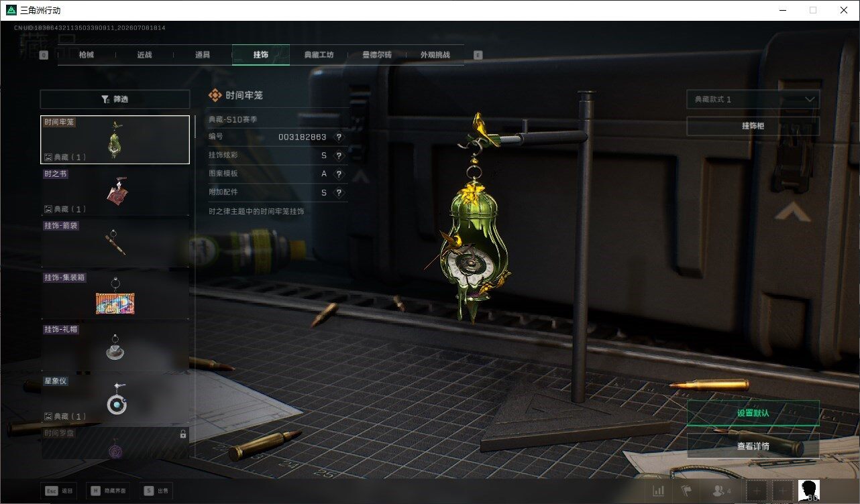The width and height of the screenshot is (860, 504).
Task: Show the 挂饰炫彩 rating help
Action: [339, 156]
